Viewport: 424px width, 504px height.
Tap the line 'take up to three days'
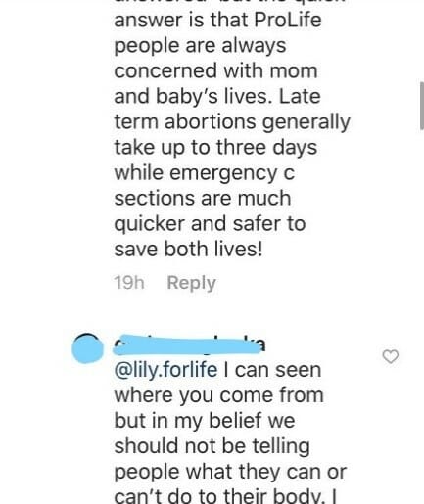point(215,148)
